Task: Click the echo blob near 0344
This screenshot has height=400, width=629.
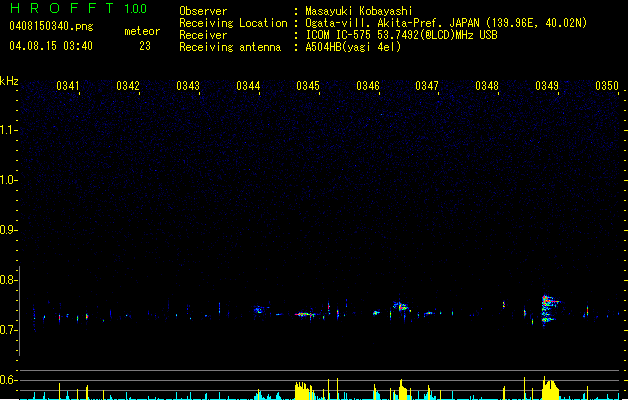Action: pos(259,309)
